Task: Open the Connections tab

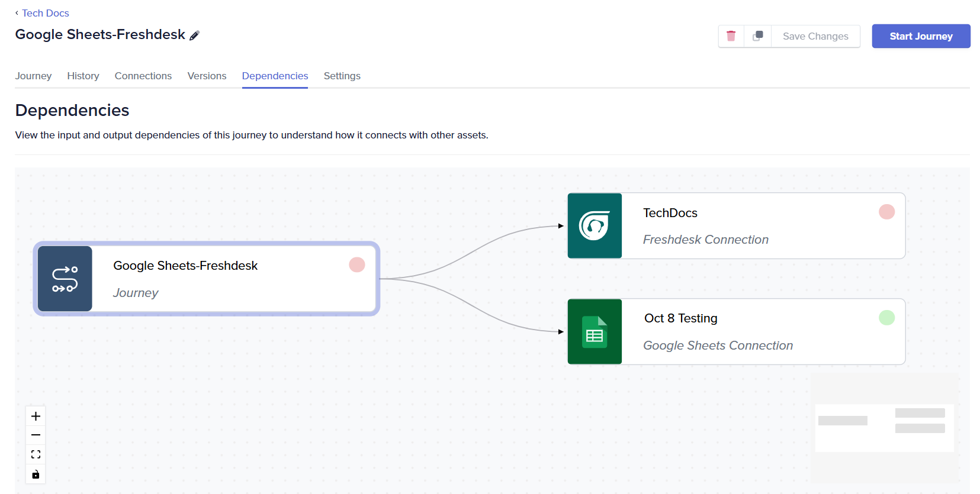Action: (x=143, y=76)
